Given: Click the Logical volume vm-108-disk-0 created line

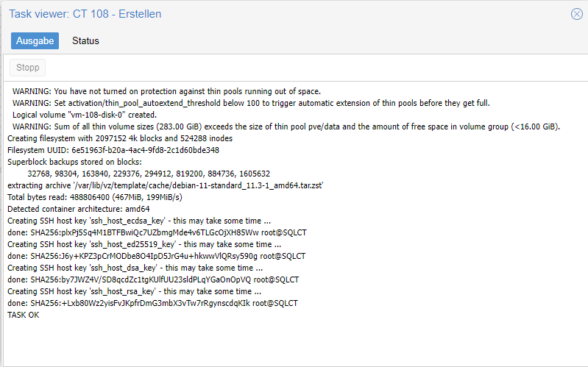Looking at the screenshot, I should [85, 115].
